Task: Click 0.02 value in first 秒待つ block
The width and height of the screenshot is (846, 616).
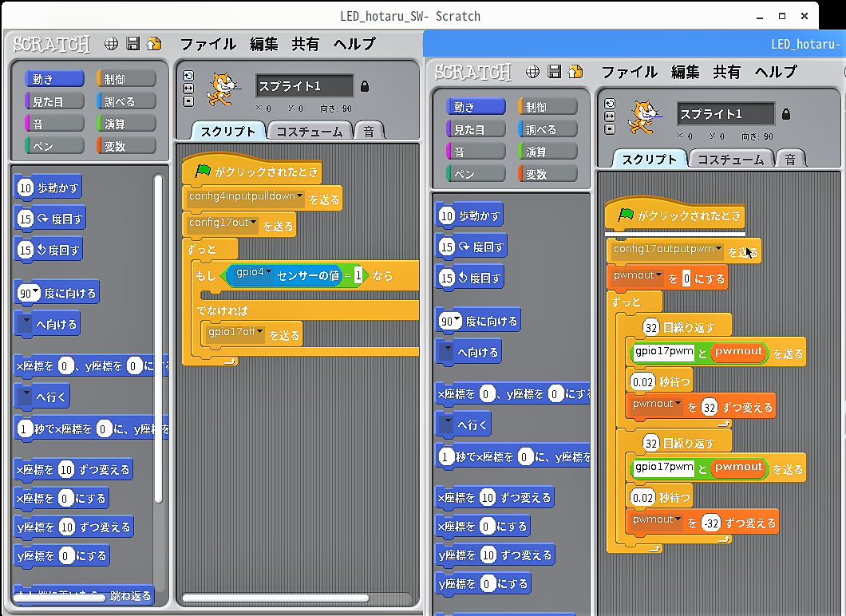Action: (642, 382)
